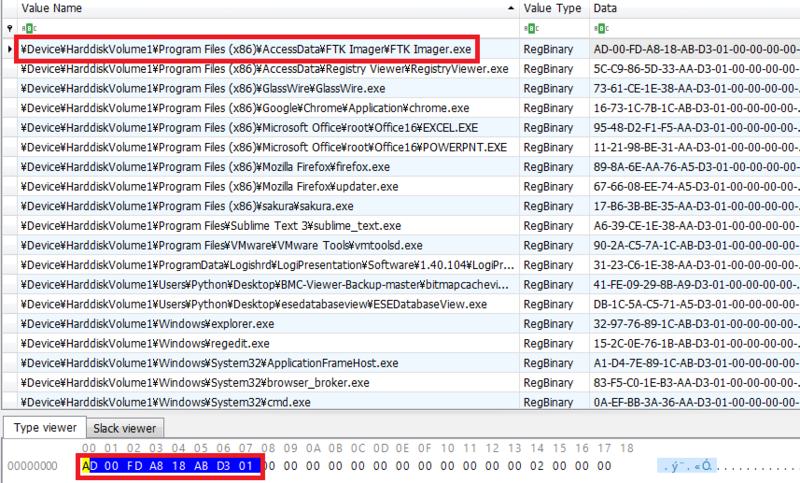800x483 pixels.
Task: Sort by the Value Type column header
Action: pos(554,8)
